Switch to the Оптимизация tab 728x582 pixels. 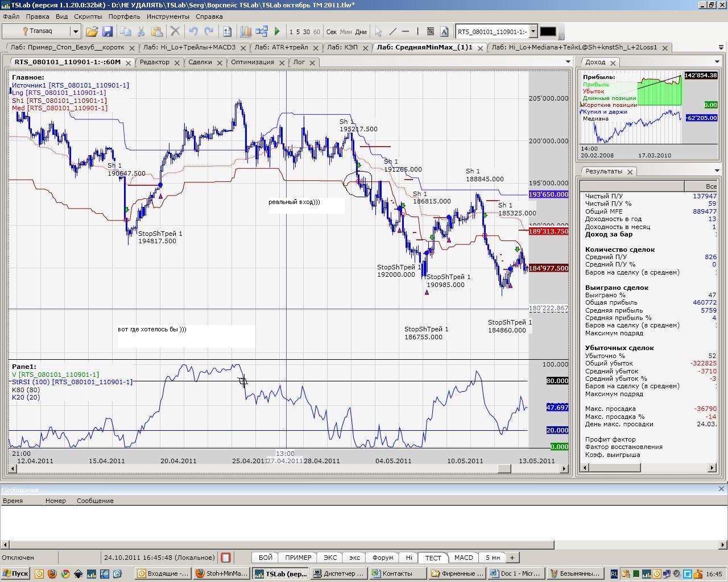coord(252,62)
